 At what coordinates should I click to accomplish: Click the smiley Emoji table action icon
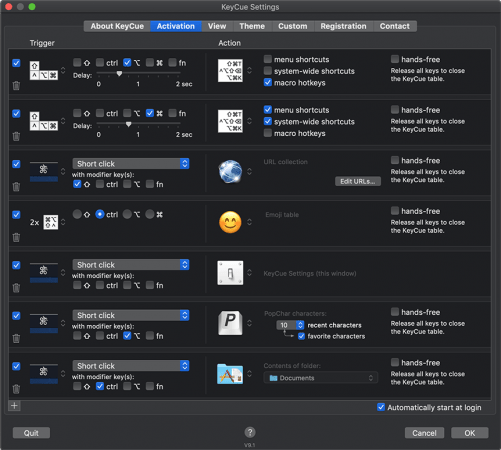(x=230, y=222)
